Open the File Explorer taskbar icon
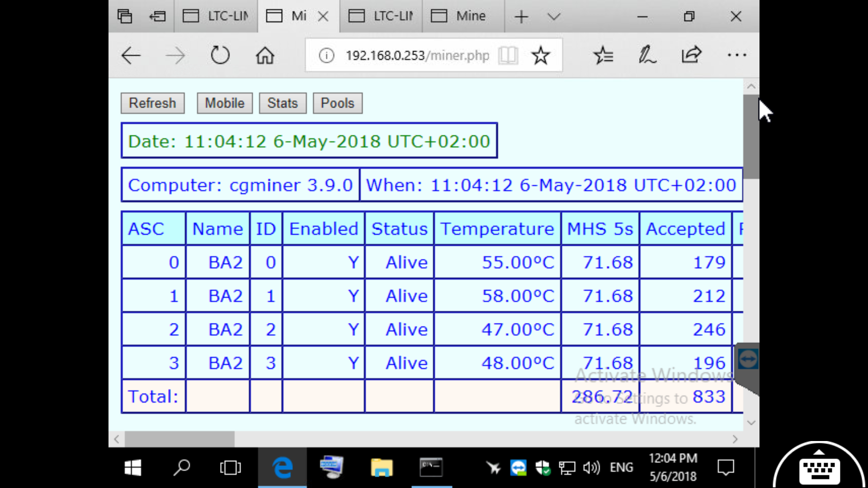 tap(381, 468)
